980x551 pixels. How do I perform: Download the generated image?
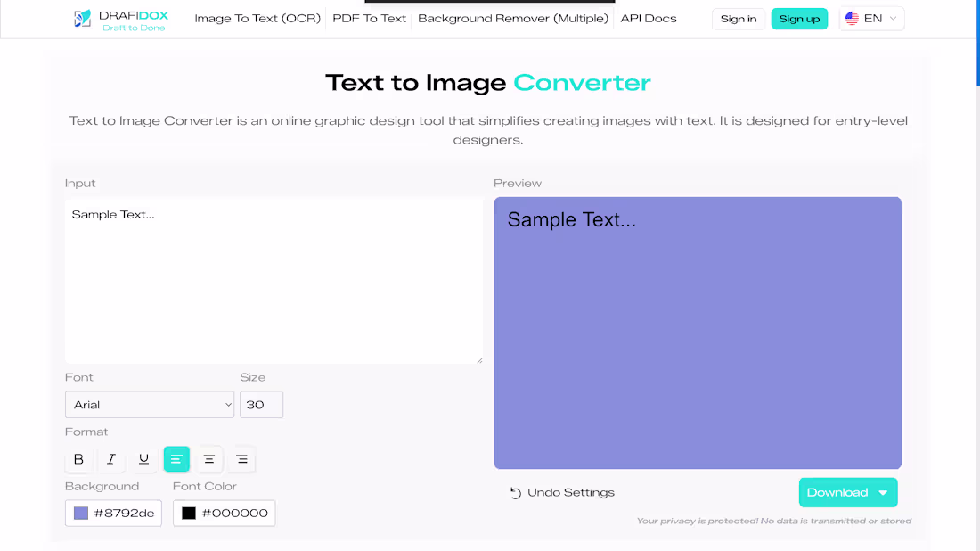click(836, 491)
